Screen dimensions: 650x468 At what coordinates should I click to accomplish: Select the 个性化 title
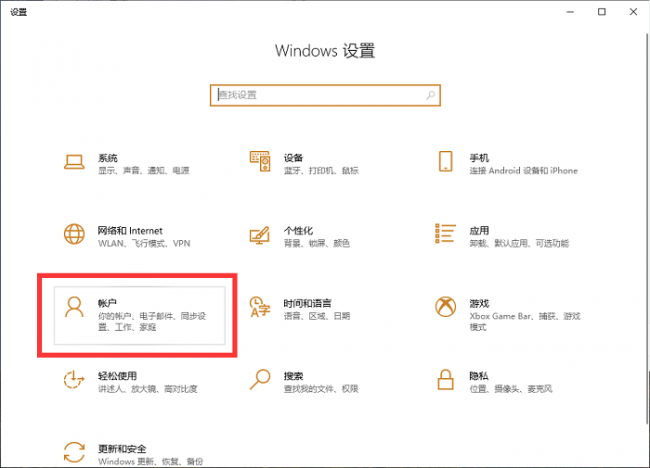coord(298,230)
